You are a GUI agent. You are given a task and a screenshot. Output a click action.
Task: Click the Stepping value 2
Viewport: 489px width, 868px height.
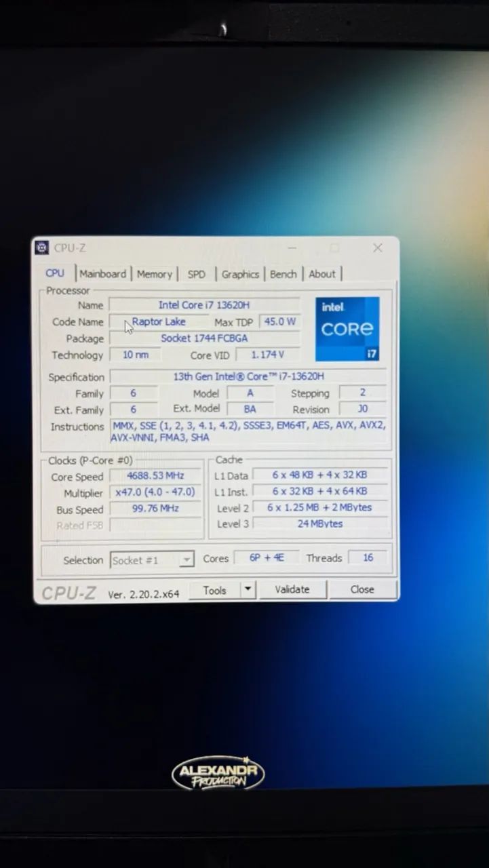click(363, 393)
